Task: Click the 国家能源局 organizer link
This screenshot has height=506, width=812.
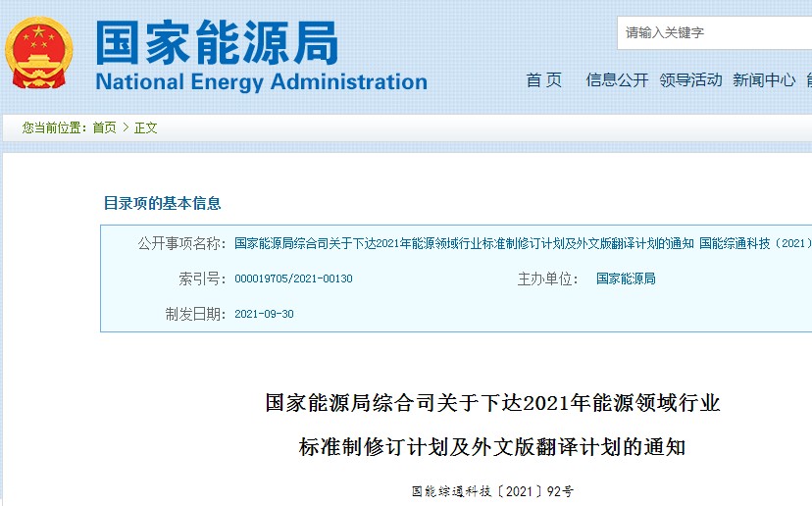Action: [x=626, y=278]
